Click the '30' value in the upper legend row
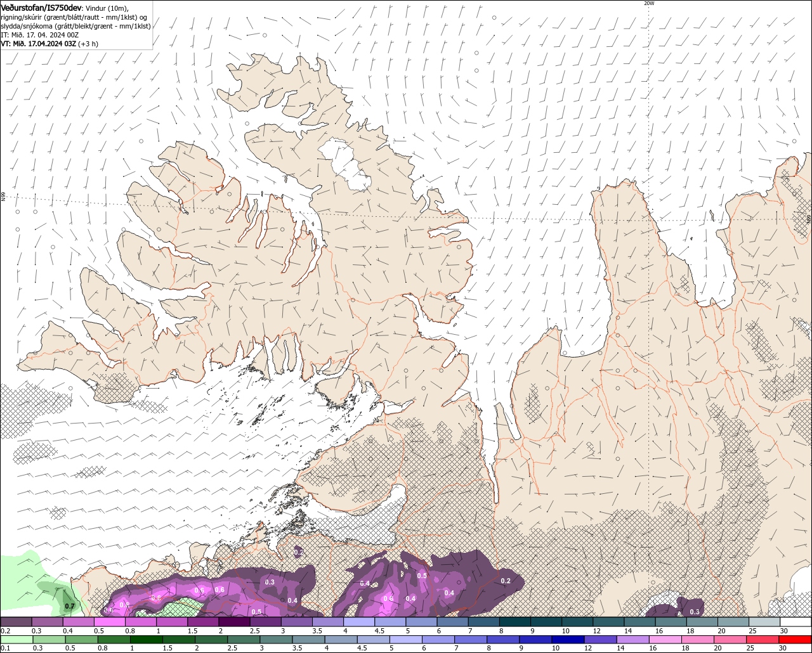 pyautogui.click(x=783, y=631)
